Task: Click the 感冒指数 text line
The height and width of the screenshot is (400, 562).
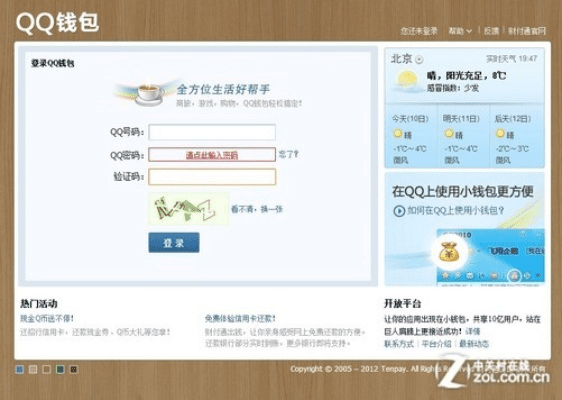Action: (453, 88)
